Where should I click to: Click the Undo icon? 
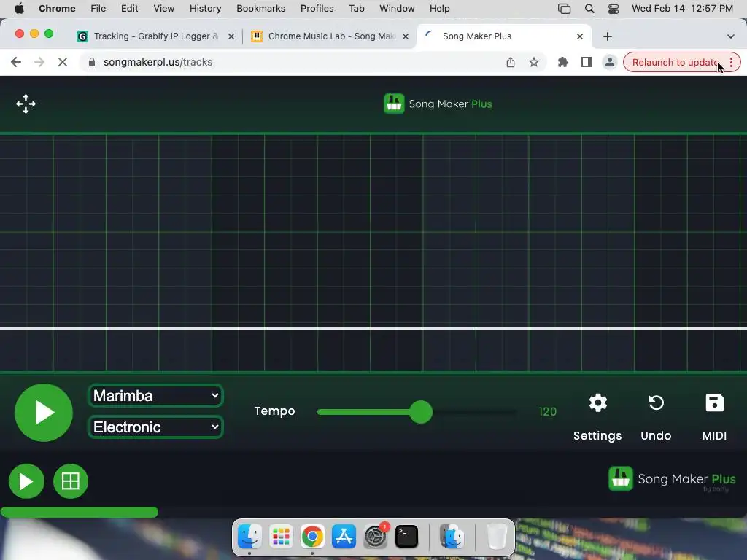656,403
